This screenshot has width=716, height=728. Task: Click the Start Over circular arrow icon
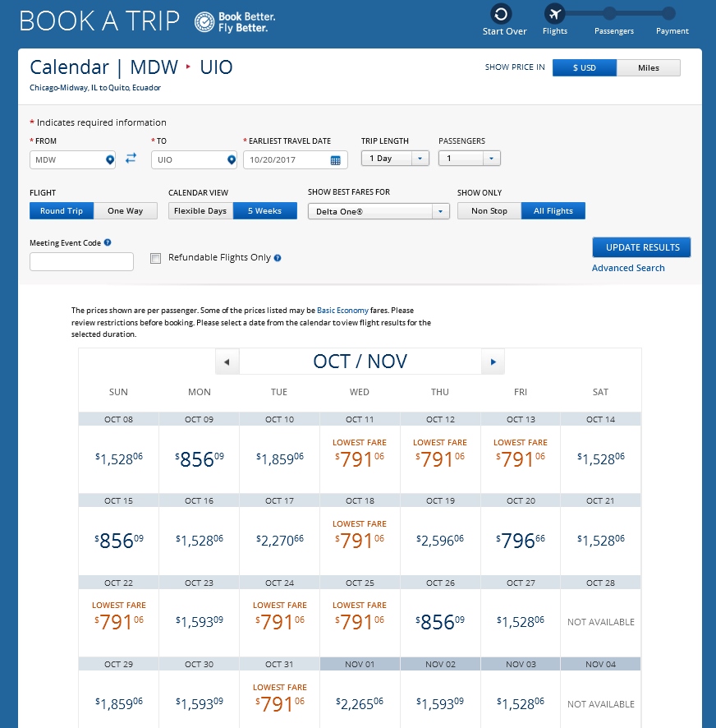pos(501,14)
